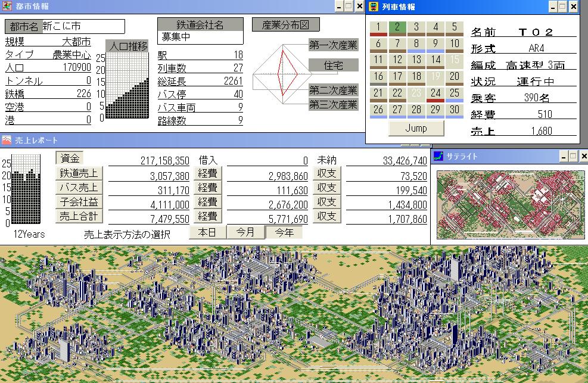Click the funds value 217,158,350
Screen dimensions: 588x383
point(164,161)
